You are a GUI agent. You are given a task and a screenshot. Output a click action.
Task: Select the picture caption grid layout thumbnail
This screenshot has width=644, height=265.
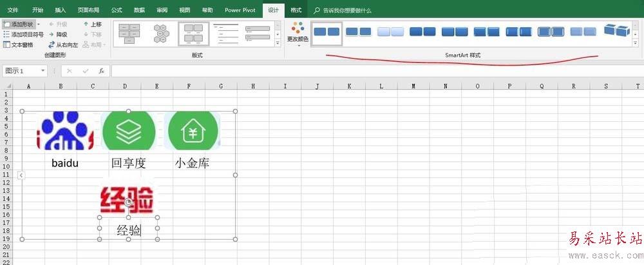pos(193,34)
